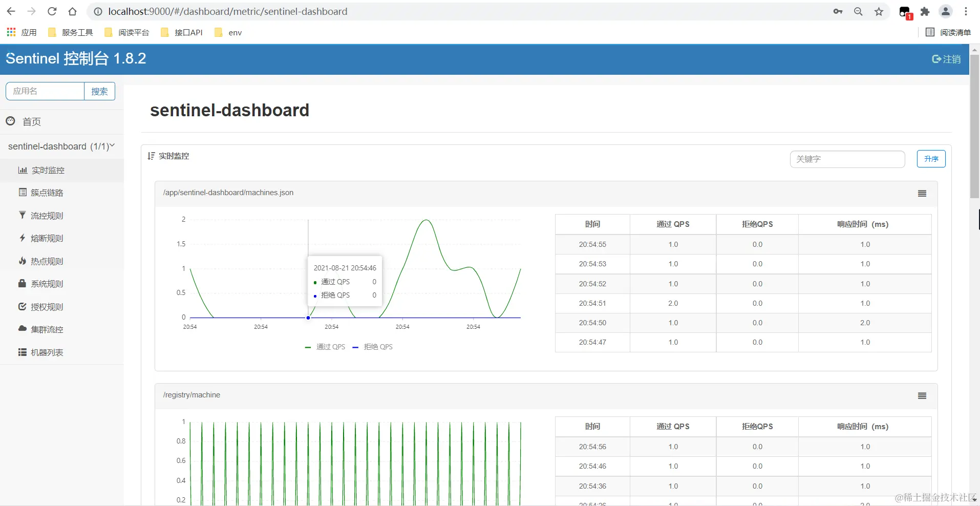980x506 pixels.
Task: Click the 流控规则 funnel icon
Action: point(22,215)
